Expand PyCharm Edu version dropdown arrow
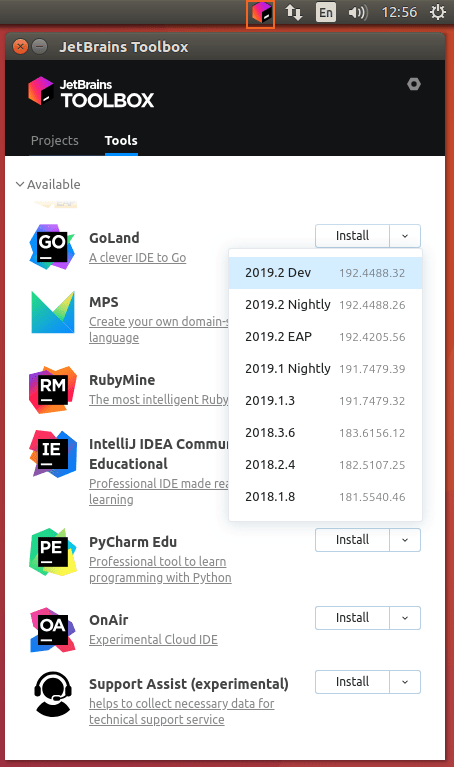The height and width of the screenshot is (767, 454). (405, 540)
